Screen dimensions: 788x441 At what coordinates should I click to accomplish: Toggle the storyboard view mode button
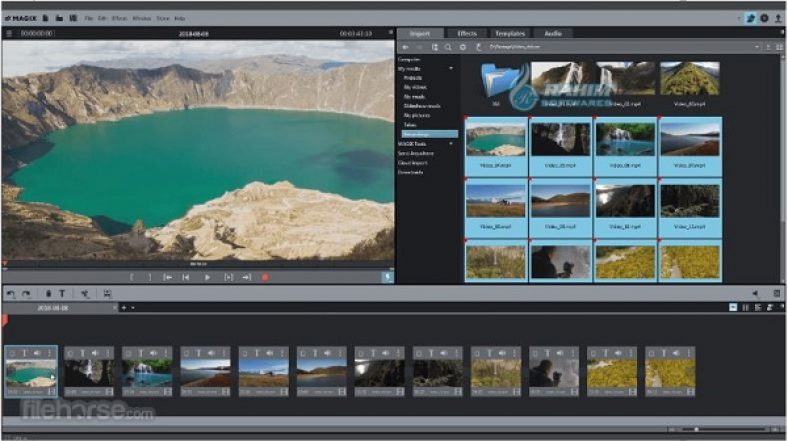pos(733,307)
